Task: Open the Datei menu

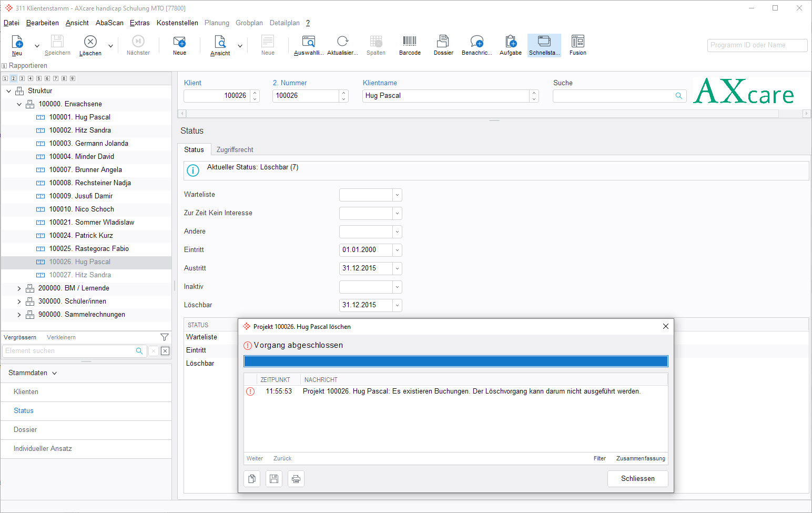Action: pyautogui.click(x=12, y=23)
